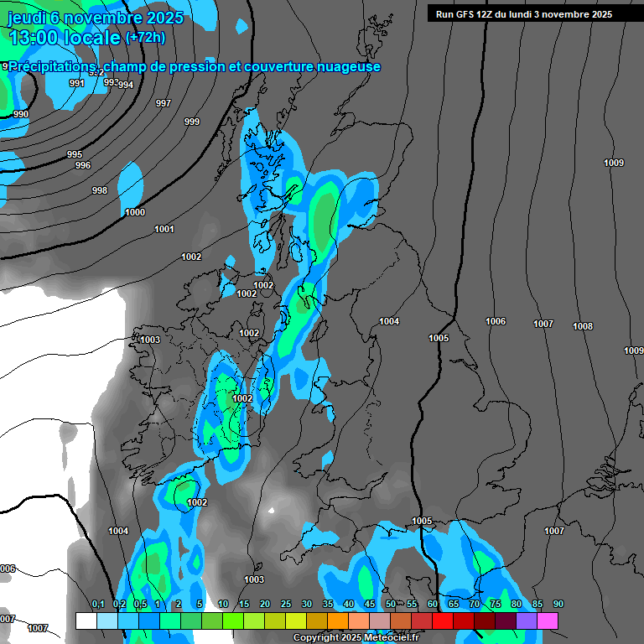Click the purple swatch between 80 and 85

(527, 621)
